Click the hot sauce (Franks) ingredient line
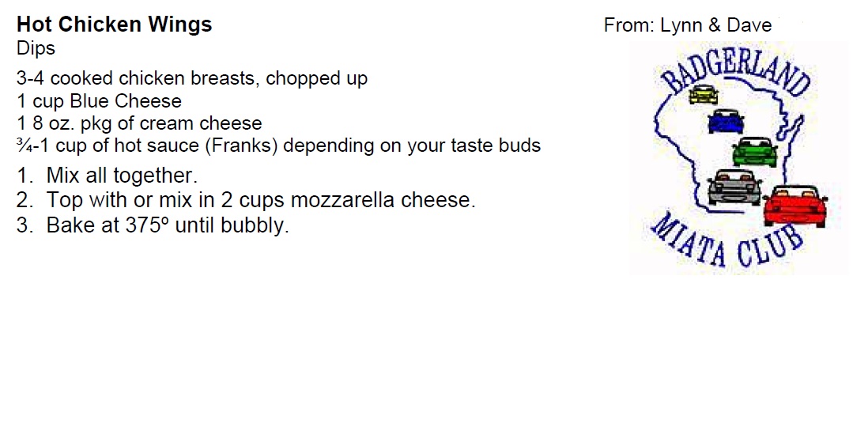Screen dimensions: 868x427 (278, 145)
